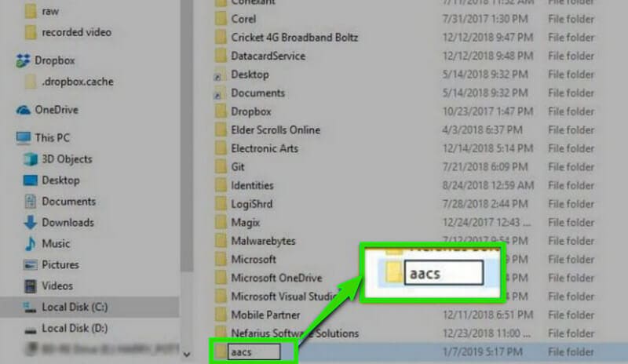
Task: Select the Nefarius Software Solutions folder name
Action: tap(295, 333)
